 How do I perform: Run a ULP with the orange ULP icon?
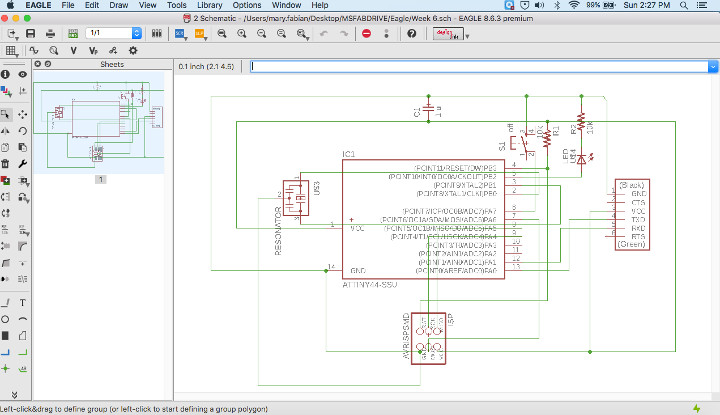click(200, 34)
